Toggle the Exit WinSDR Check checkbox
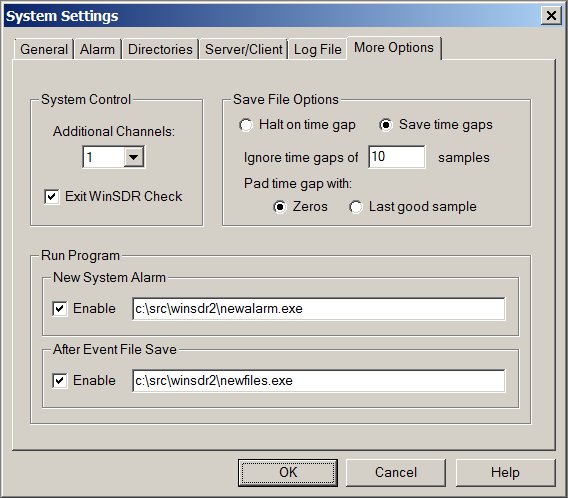Screen dimensions: 568x498 point(52,197)
